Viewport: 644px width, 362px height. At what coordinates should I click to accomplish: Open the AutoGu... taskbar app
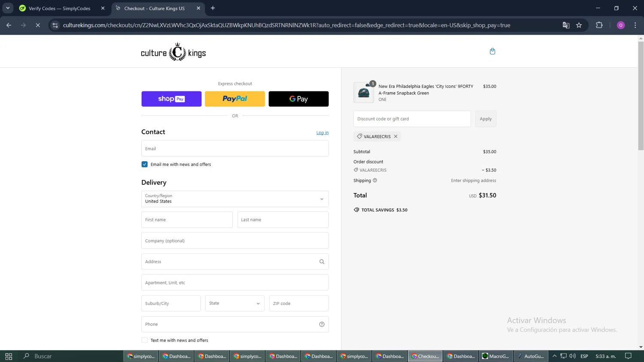coord(531,356)
